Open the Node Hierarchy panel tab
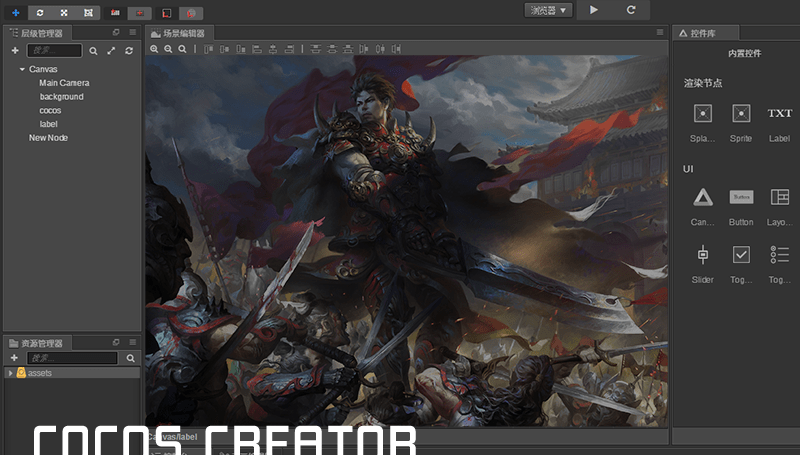 (37, 33)
